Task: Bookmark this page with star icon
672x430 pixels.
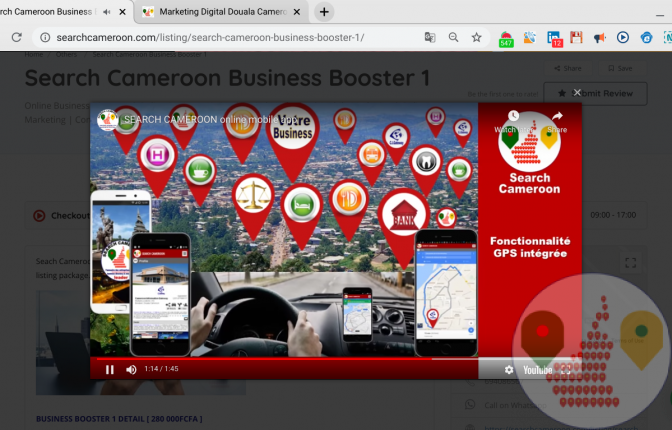Action: click(477, 37)
